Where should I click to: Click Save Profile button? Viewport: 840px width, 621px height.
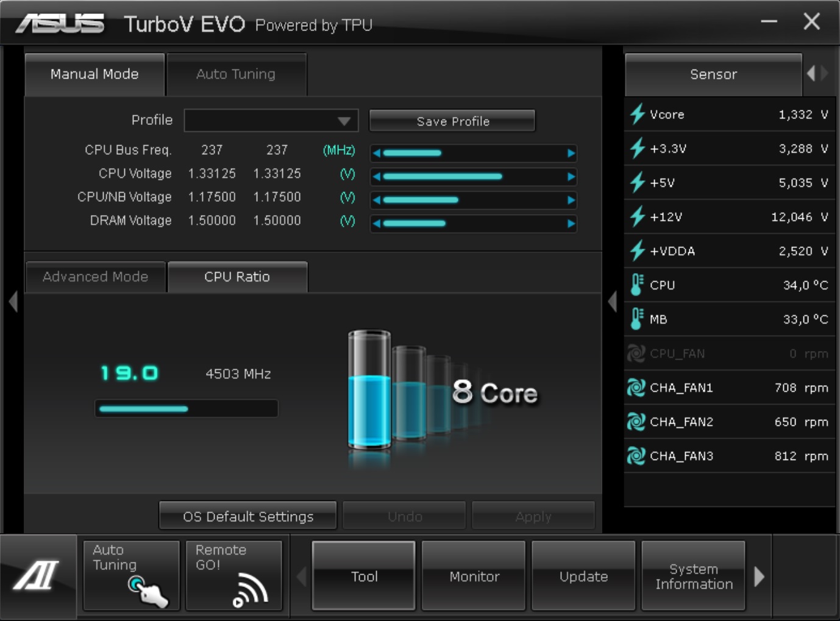click(452, 121)
